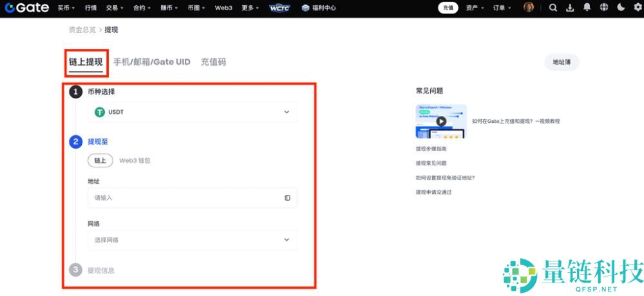Open the USDT coin selection dropdown
Image resolution: width=644 pixels, height=296 pixels.
tap(192, 112)
